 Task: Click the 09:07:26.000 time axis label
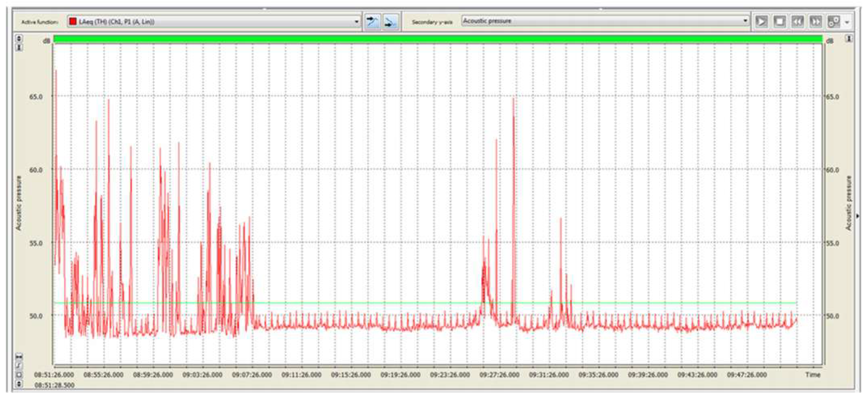pyautogui.click(x=252, y=375)
